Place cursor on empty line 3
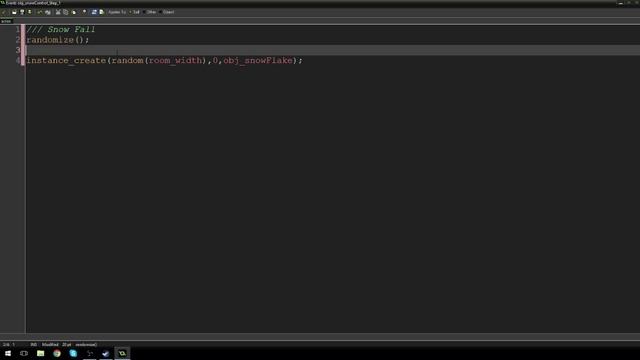Screen dimensions: 640x360 coord(333,50)
